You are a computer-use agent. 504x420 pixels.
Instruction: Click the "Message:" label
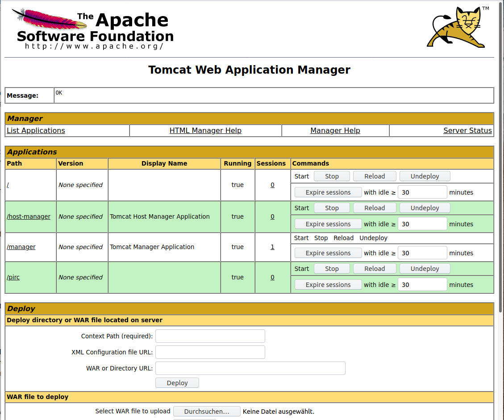(22, 96)
